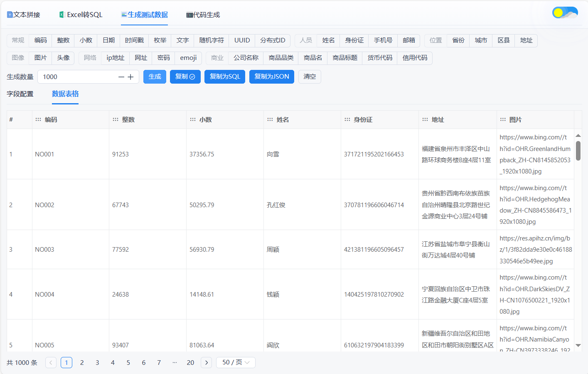Add the 小数 field type
This screenshot has width=588, height=374.
pos(86,40)
